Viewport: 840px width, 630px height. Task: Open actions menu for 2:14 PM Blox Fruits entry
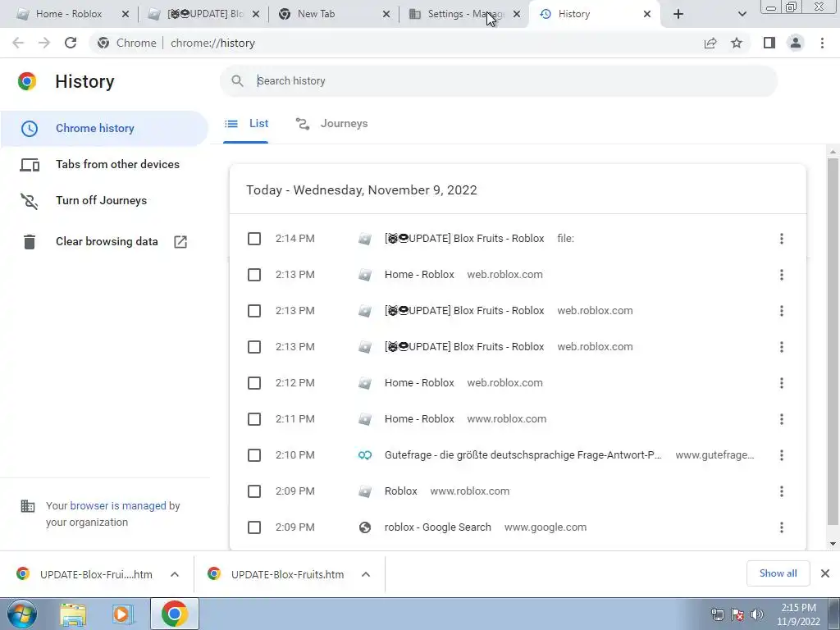pyautogui.click(x=781, y=239)
